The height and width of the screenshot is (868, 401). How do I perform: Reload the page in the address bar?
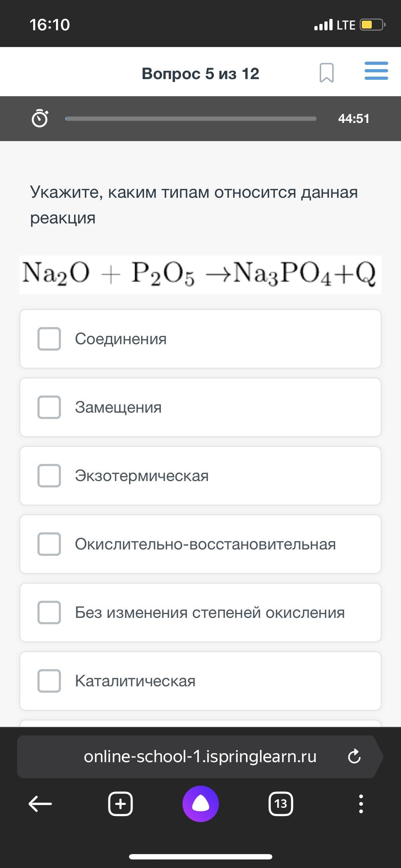[x=354, y=756]
